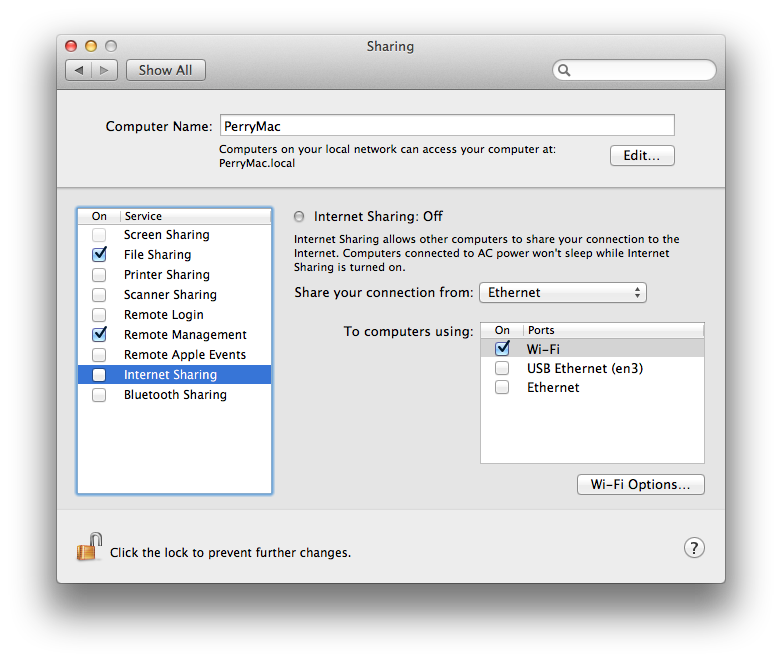Tick the Remote Apple Events checkbox
Image resolution: width=782 pixels, height=662 pixels.
[99, 355]
